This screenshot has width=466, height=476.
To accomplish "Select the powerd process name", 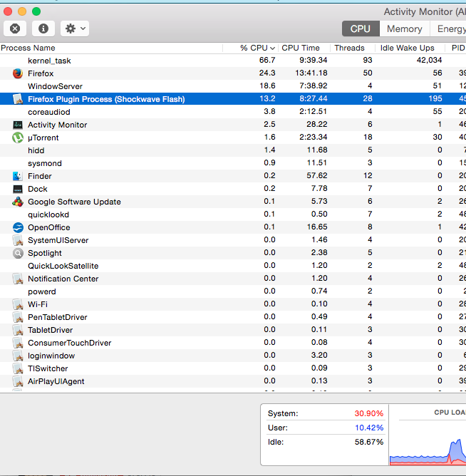I will coord(42,291).
